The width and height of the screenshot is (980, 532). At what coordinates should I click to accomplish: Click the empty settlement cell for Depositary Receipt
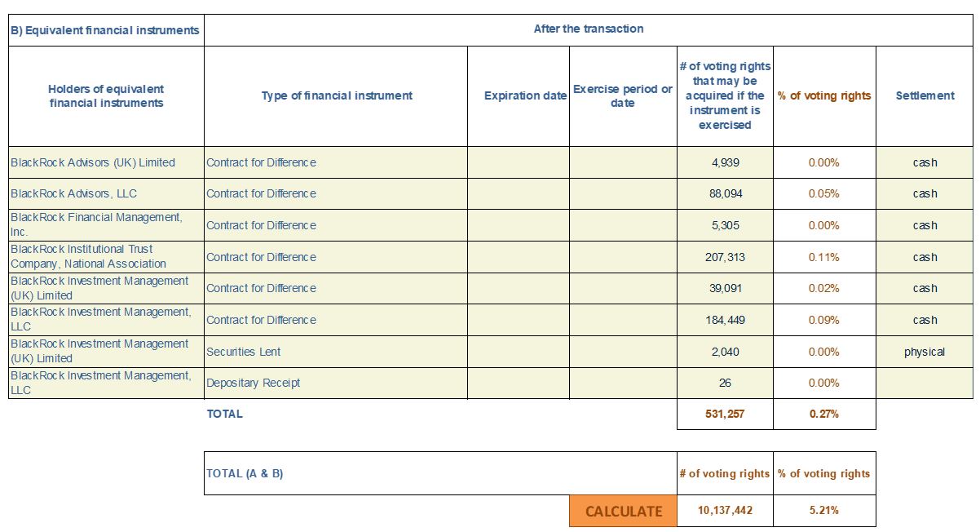pyautogui.click(x=925, y=383)
